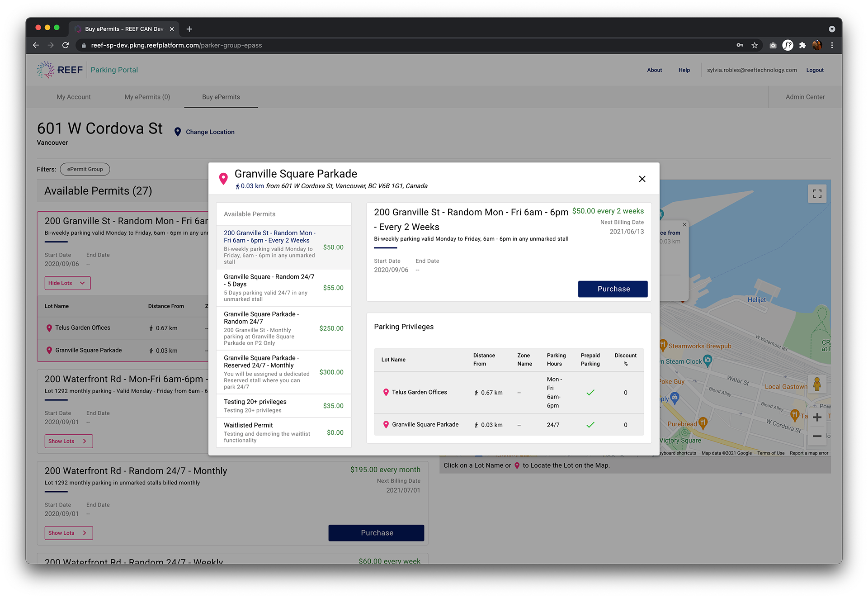Open the browser profile avatar
This screenshot has width=868, height=598.
817,45
